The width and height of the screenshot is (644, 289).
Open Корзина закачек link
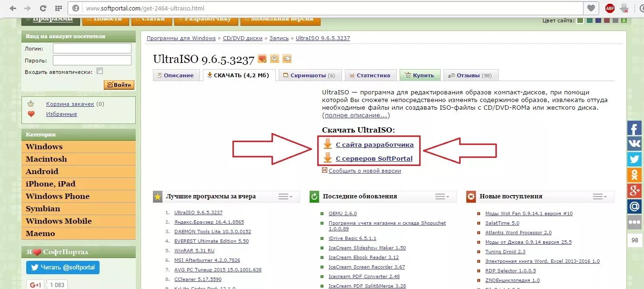coord(70,103)
